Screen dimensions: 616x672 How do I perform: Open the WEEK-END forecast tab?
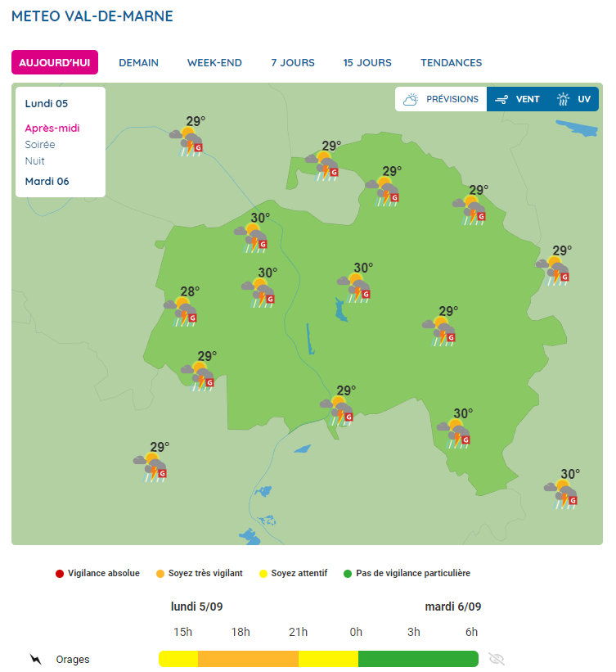click(x=214, y=62)
